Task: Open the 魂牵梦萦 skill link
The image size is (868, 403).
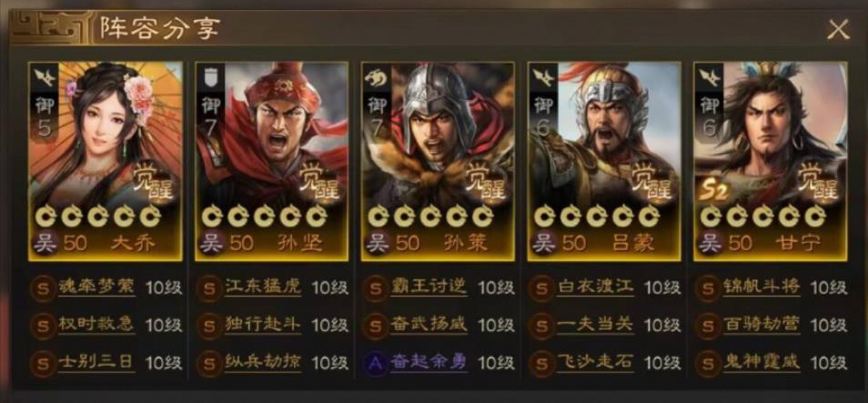Action: point(96,287)
